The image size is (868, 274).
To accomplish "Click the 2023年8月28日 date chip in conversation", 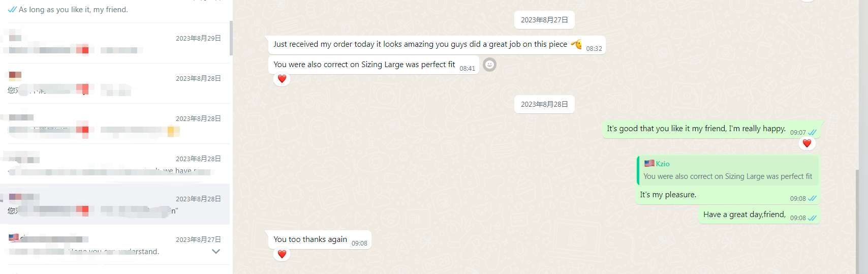I will (x=544, y=104).
